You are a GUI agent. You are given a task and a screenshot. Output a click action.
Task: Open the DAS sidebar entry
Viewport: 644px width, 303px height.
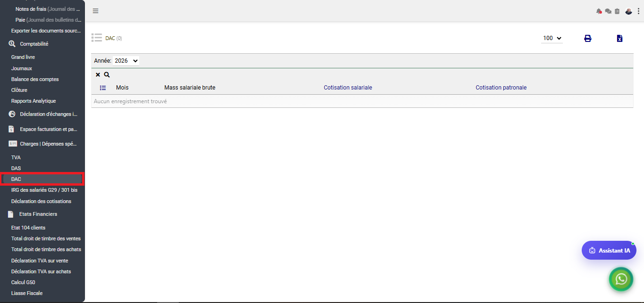(x=16, y=168)
